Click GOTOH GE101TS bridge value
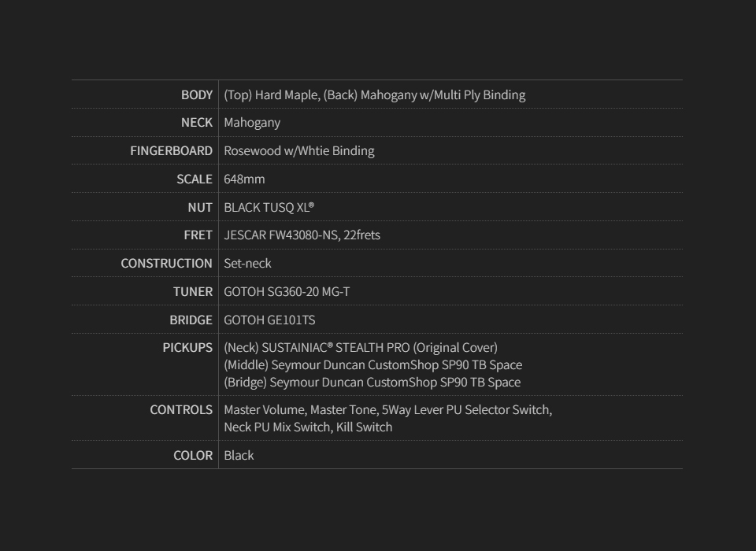 269,320
